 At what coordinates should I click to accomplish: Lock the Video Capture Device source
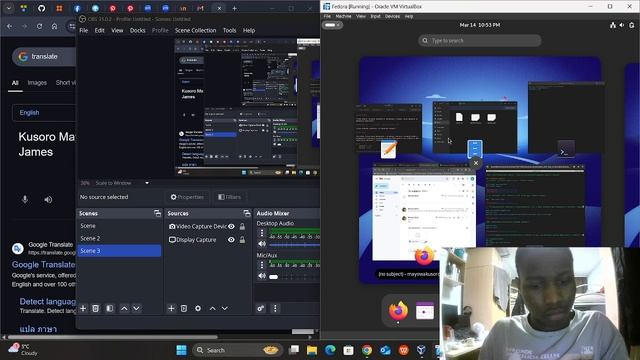tap(242, 227)
